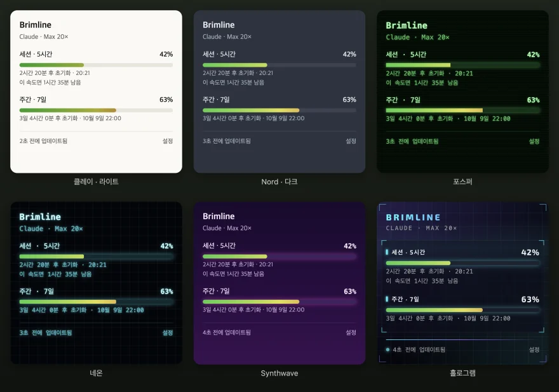
Task: Click the weekly 63% progress bar in Nord card
Action: pyautogui.click(x=279, y=110)
